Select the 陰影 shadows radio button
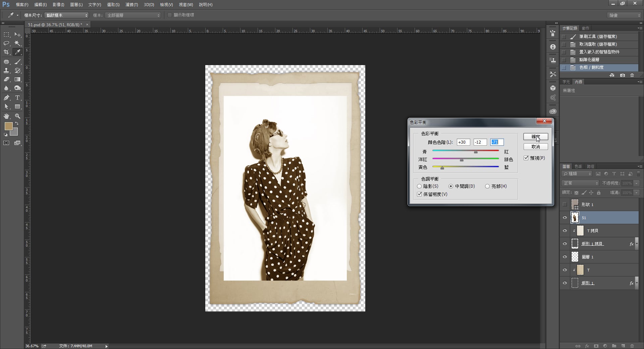The width and height of the screenshot is (644, 349). 419,186
